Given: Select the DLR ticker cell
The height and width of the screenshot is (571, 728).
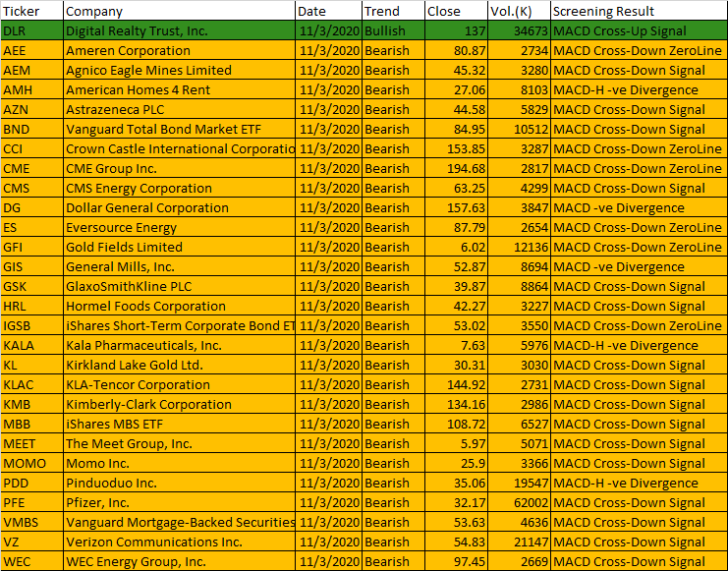Looking at the screenshot, I should click(31, 30).
